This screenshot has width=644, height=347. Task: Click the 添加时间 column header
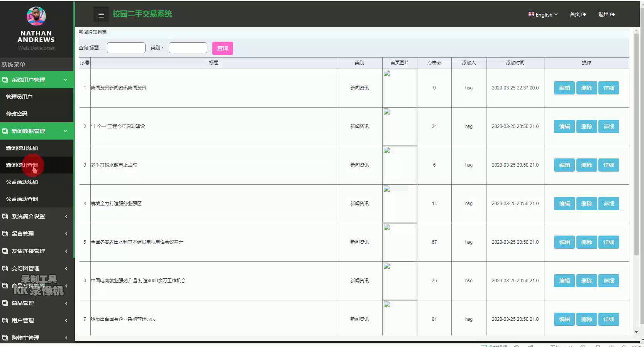[x=515, y=63]
